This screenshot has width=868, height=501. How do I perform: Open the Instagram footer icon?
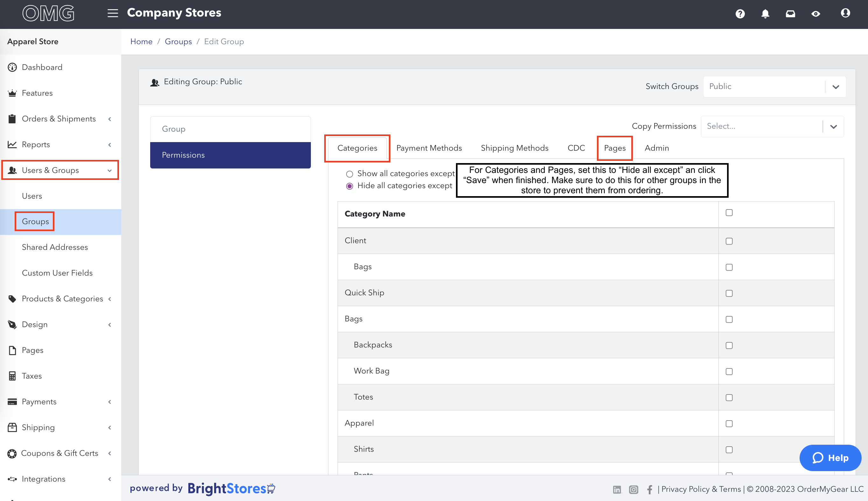click(633, 489)
